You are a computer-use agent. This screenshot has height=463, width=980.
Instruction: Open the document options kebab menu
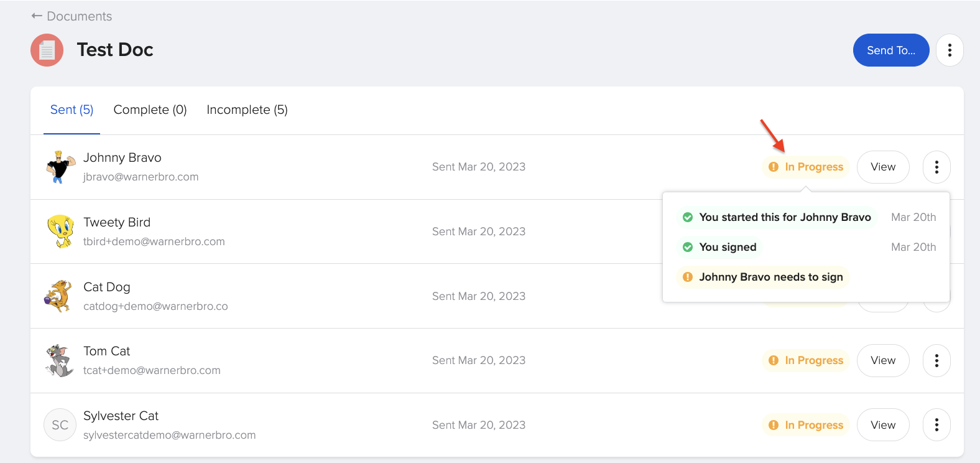click(950, 50)
